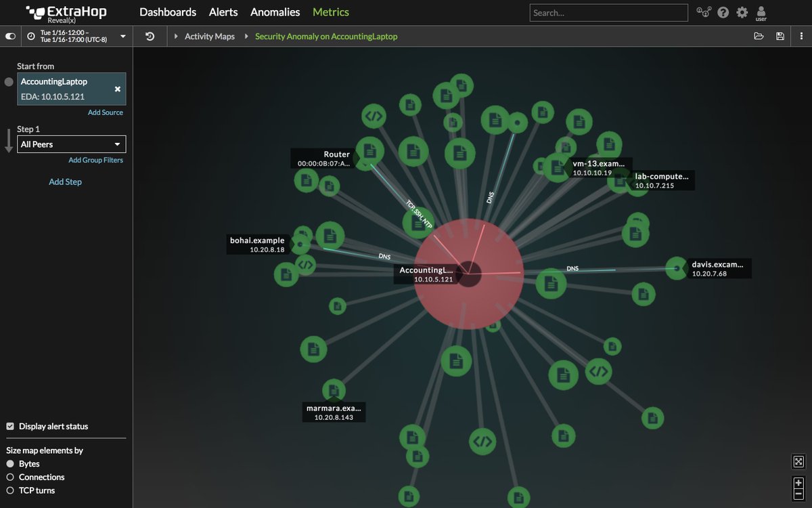812x508 pixels.
Task: Zoom in on the map
Action: coord(798,483)
